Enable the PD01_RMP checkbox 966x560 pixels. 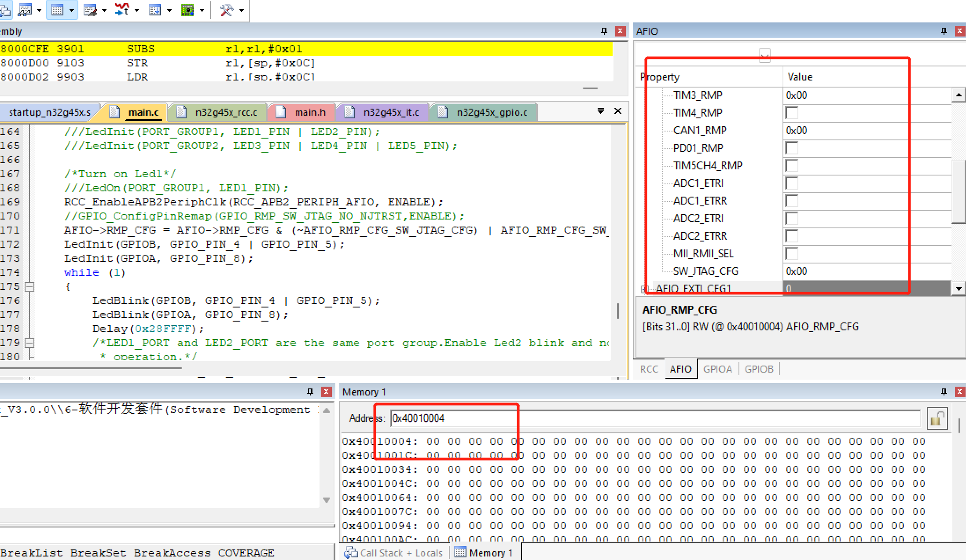(x=792, y=148)
